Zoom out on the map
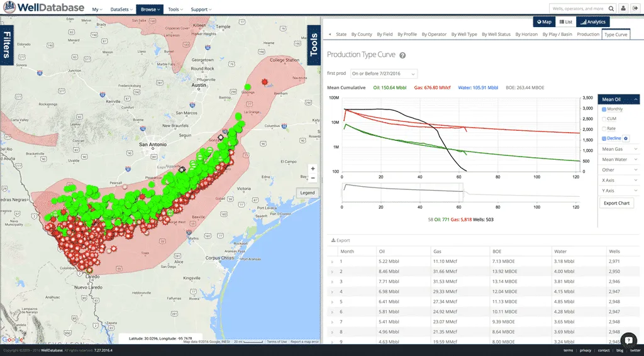This screenshot has width=644, height=356. pos(313,178)
